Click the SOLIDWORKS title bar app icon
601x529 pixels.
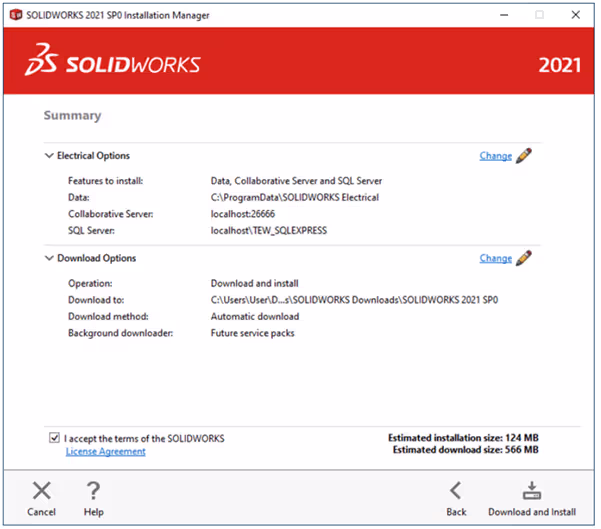point(16,15)
